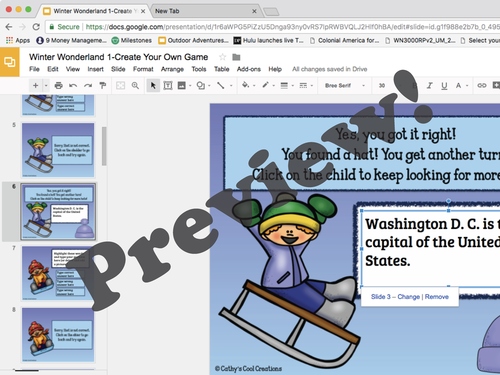The width and height of the screenshot is (500, 375).
Task: Click the browser Reload button
Action: [36, 27]
